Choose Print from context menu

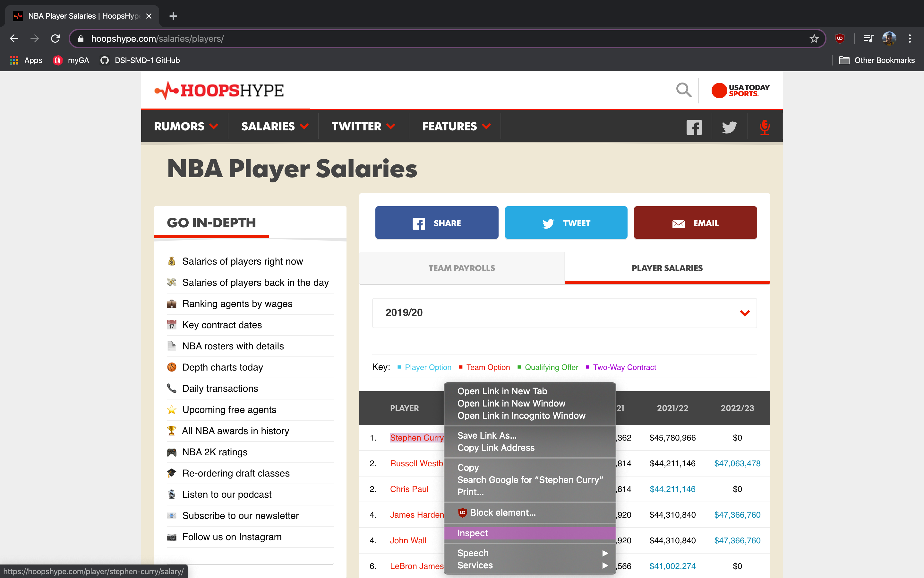point(530,492)
